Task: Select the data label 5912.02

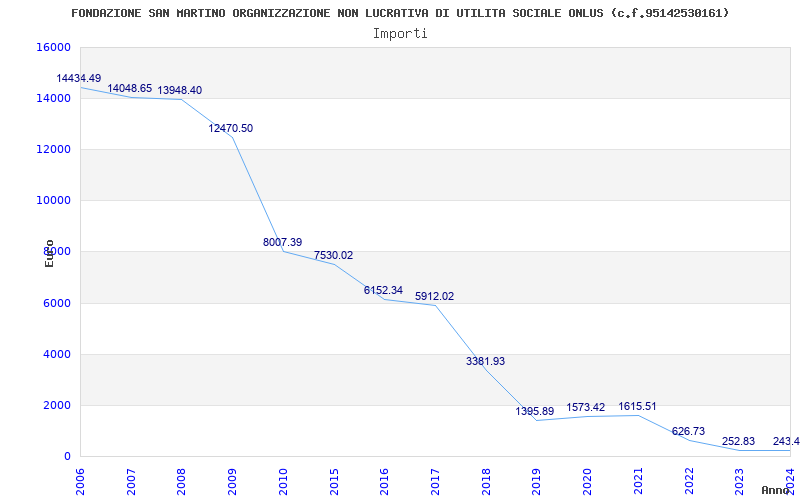Action: pyautogui.click(x=434, y=296)
